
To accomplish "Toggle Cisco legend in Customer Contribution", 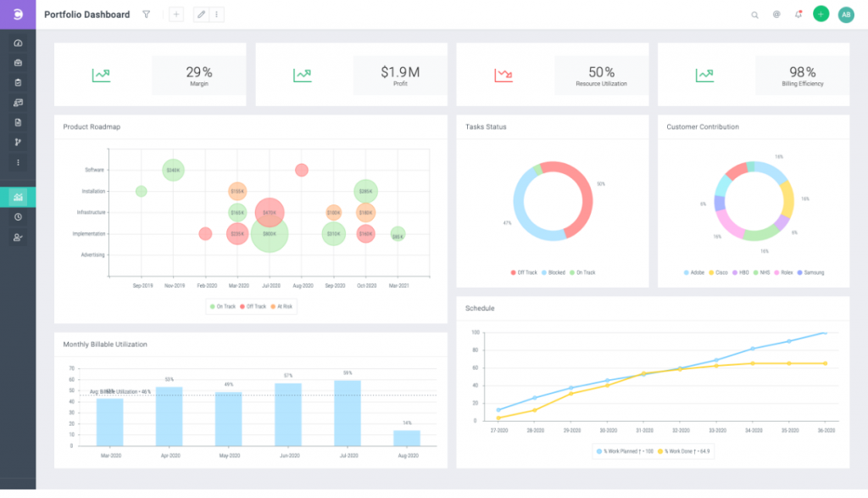I will coord(719,272).
